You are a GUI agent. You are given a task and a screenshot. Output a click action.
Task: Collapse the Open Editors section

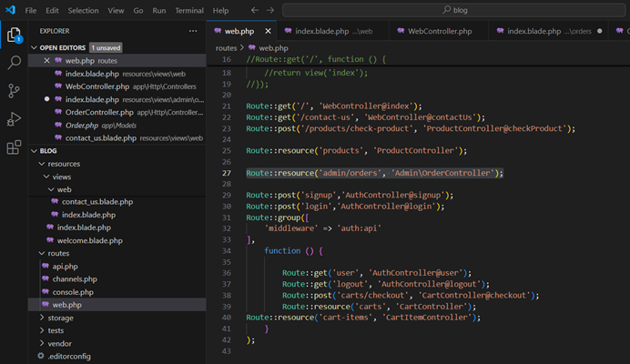pos(35,47)
